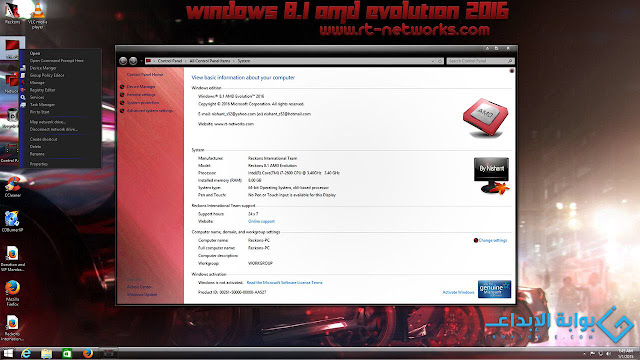
Task: Open Action Center link in sidebar
Action: (139, 287)
